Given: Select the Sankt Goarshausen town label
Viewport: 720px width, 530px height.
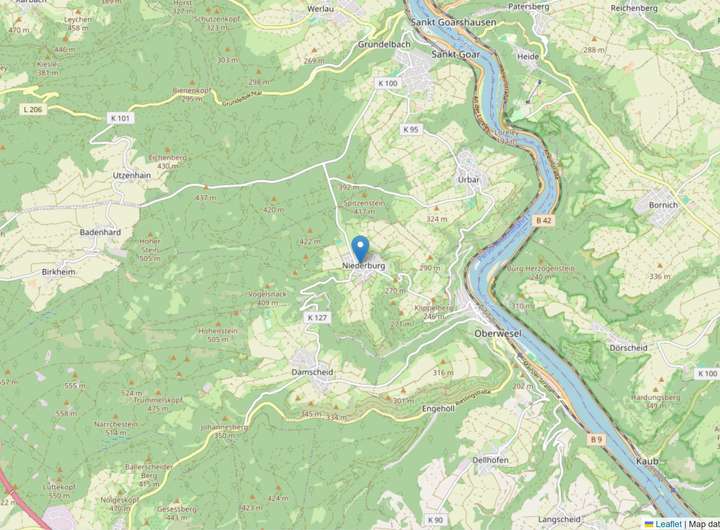Looking at the screenshot, I should coord(453,22).
